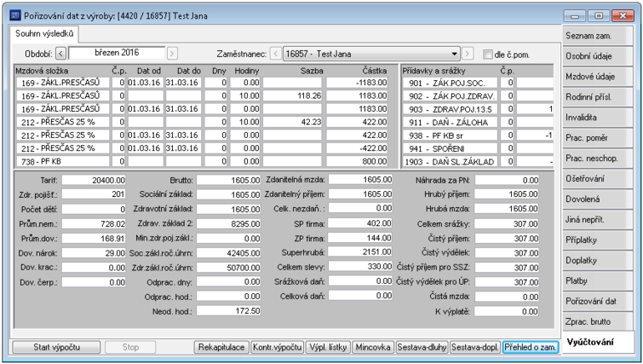Click the Superhrubá field 2151.00
This screenshot has height=364, width=643.
(361, 251)
